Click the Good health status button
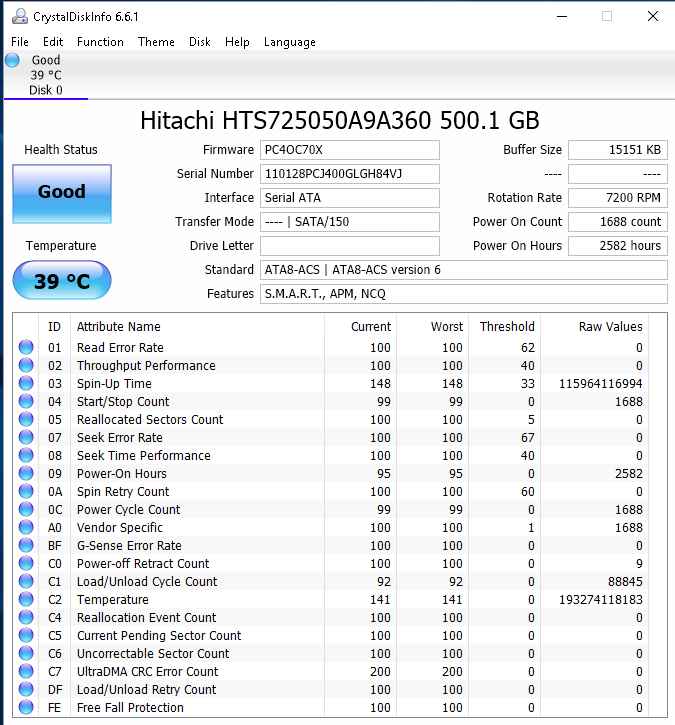Viewport: 675px width, 725px height. pyautogui.click(x=62, y=194)
